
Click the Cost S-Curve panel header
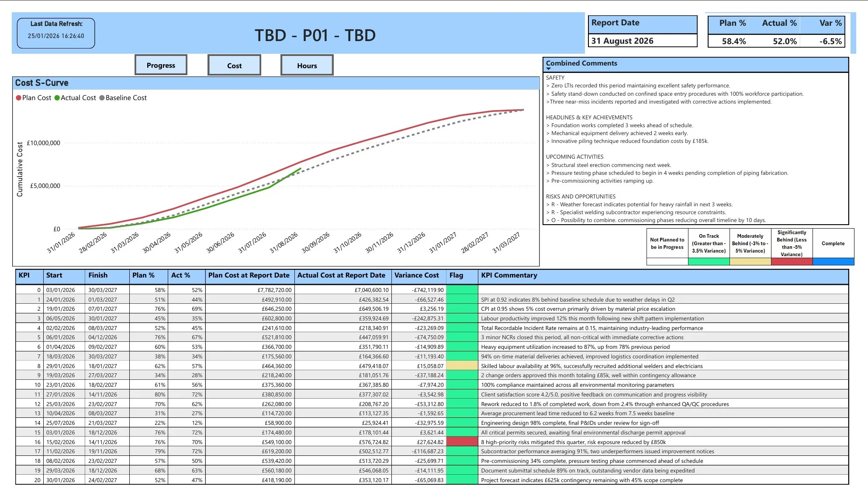41,83
